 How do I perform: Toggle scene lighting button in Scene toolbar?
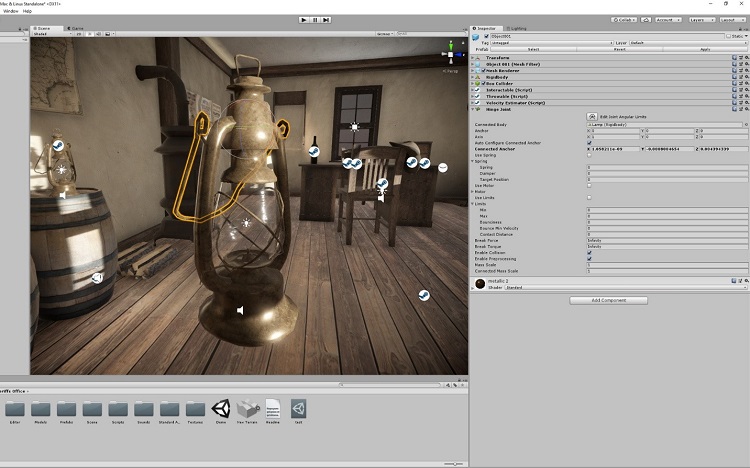click(x=90, y=34)
